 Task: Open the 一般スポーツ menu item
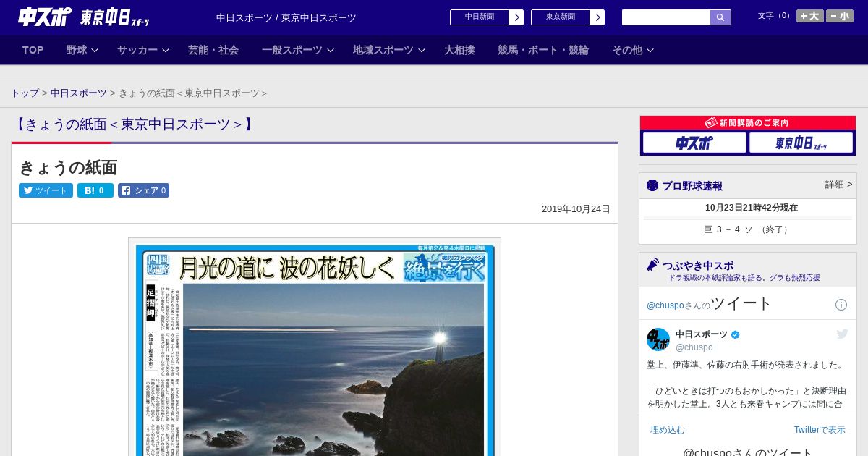pos(292,50)
